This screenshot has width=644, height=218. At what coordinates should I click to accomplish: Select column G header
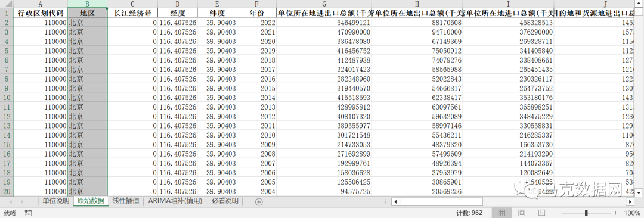coord(324,4)
